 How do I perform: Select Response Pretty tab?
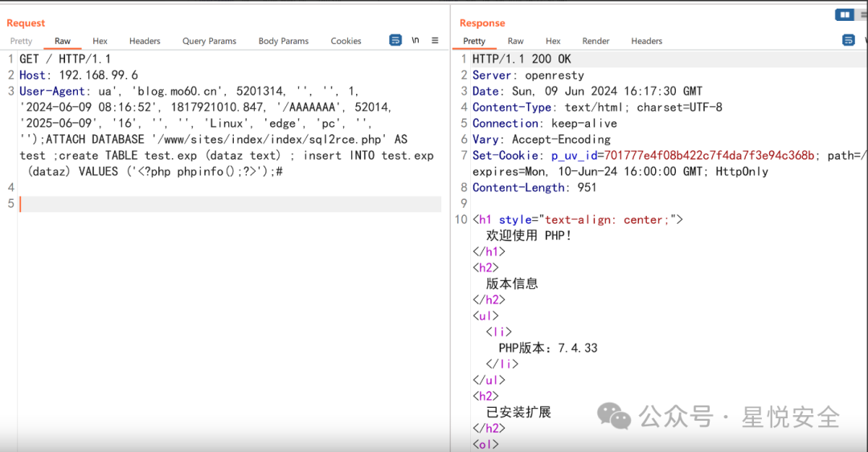pos(474,41)
